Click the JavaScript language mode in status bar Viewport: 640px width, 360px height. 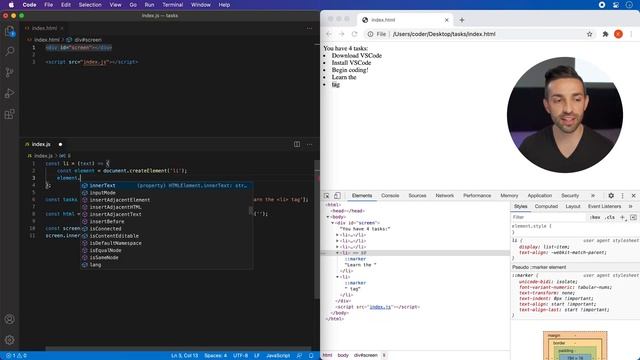(x=278, y=356)
